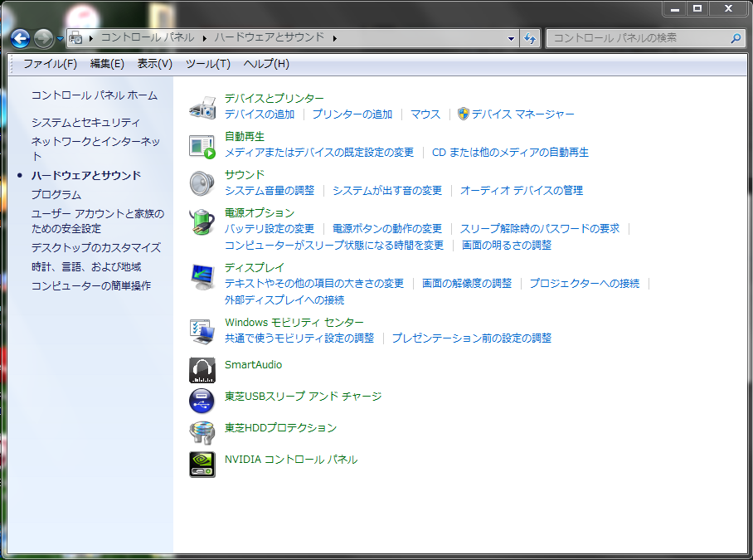The height and width of the screenshot is (560, 753).
Task: Expand the arrow before コントロール パネル breadcrumb
Action: (91, 38)
